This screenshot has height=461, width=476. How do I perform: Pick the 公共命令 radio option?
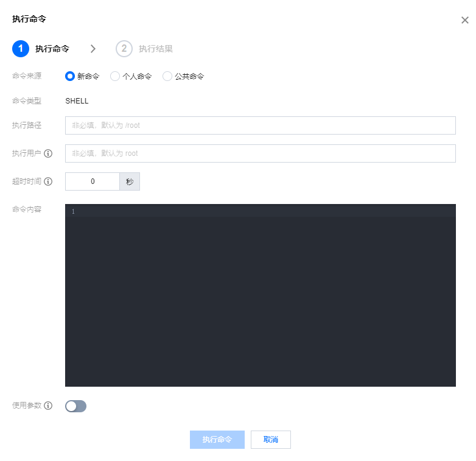click(x=167, y=76)
